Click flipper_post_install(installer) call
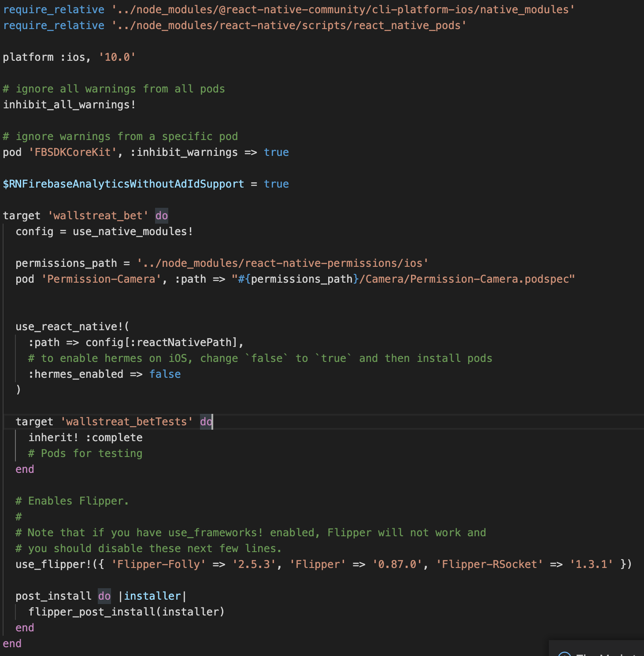644x656 pixels. [126, 612]
